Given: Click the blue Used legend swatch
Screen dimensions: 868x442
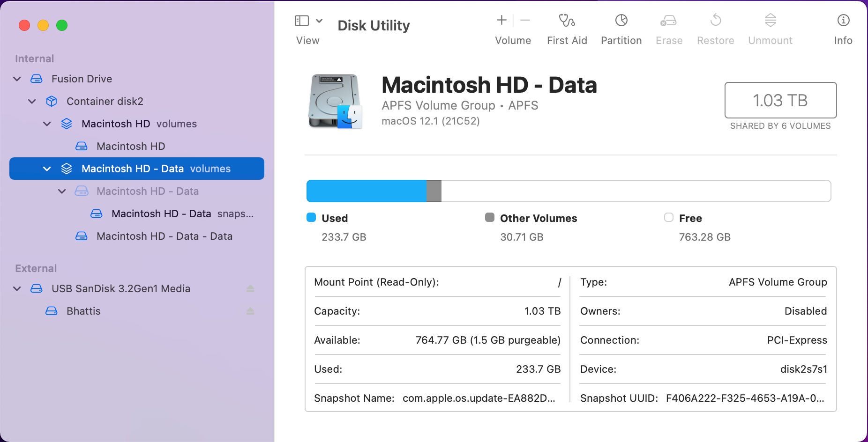Looking at the screenshot, I should 311,217.
